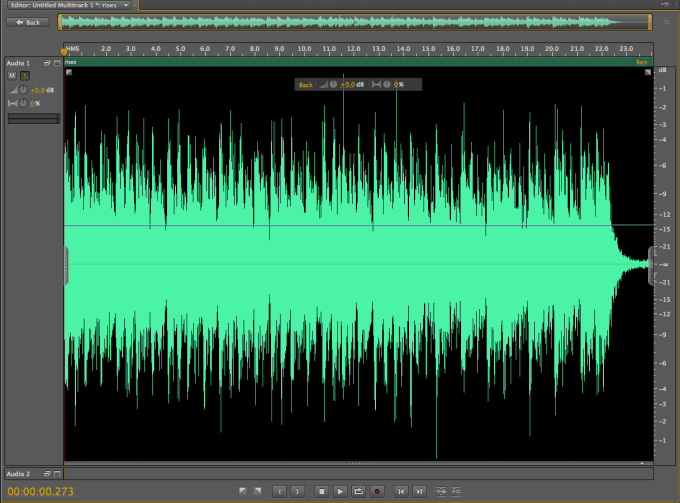Screen dimensions: 680x503
Task: Jump to previous with the skip-back button
Action: 401,491
